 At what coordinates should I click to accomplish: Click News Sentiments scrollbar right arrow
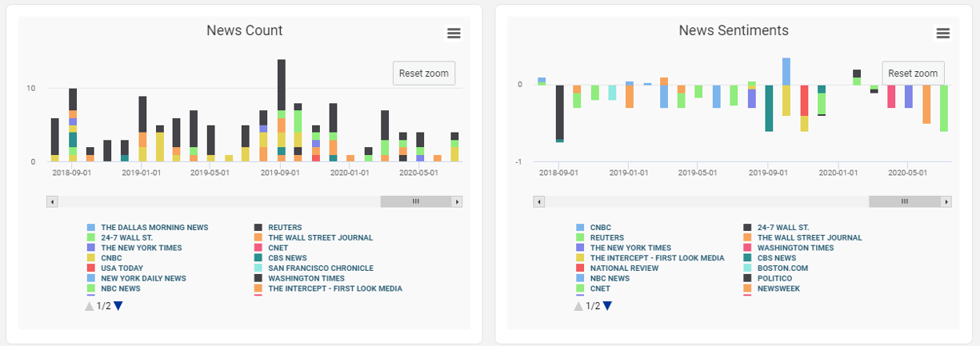coord(946,202)
